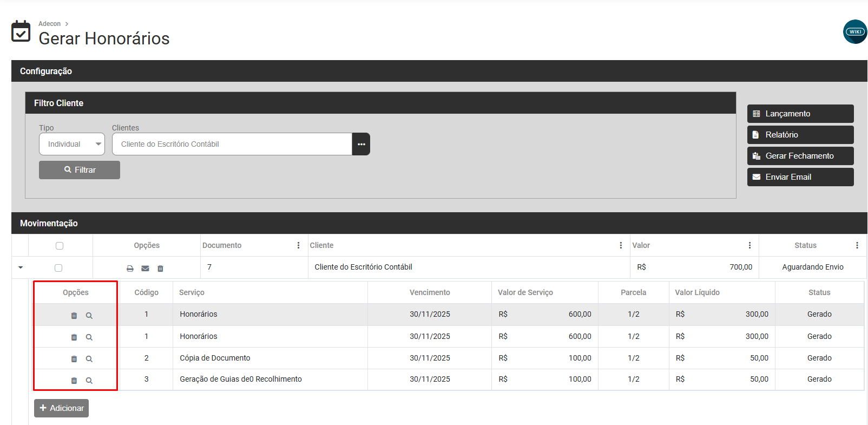Click the Filtrar button
The height and width of the screenshot is (425, 868).
pos(80,170)
